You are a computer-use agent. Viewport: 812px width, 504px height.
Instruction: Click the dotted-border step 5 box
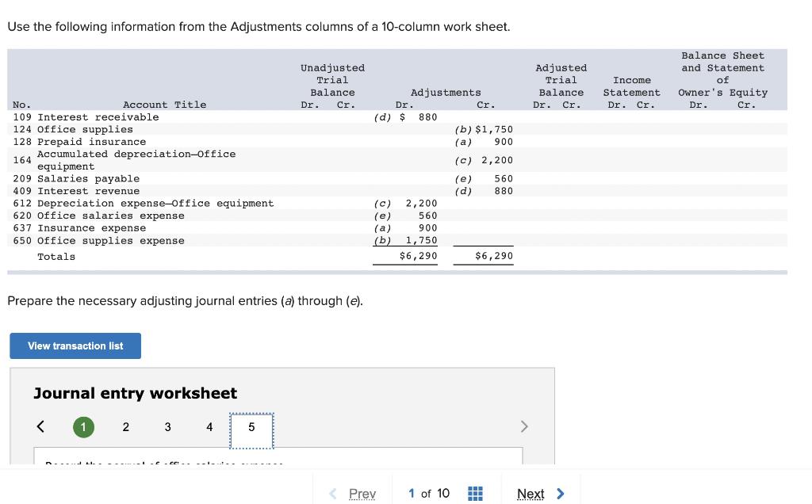point(251,426)
